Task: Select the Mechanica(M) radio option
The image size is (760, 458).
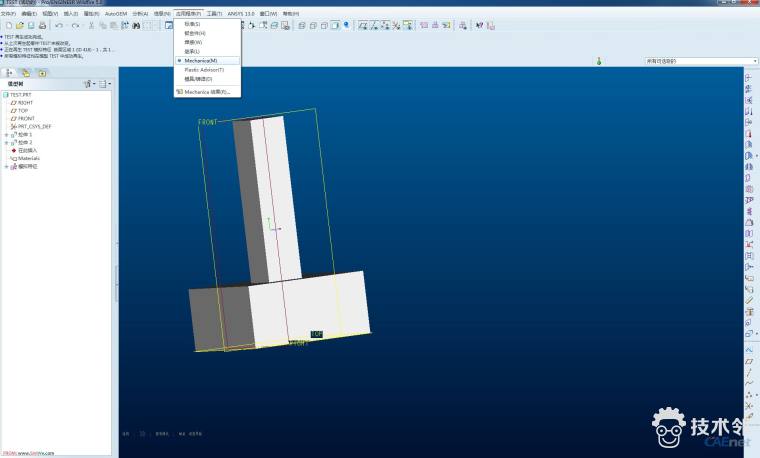Action: click(x=200, y=60)
